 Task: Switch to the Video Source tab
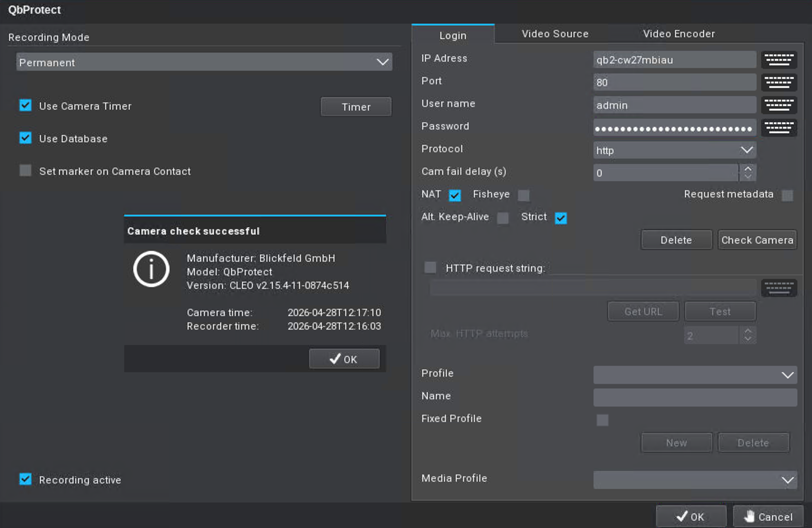(x=555, y=34)
